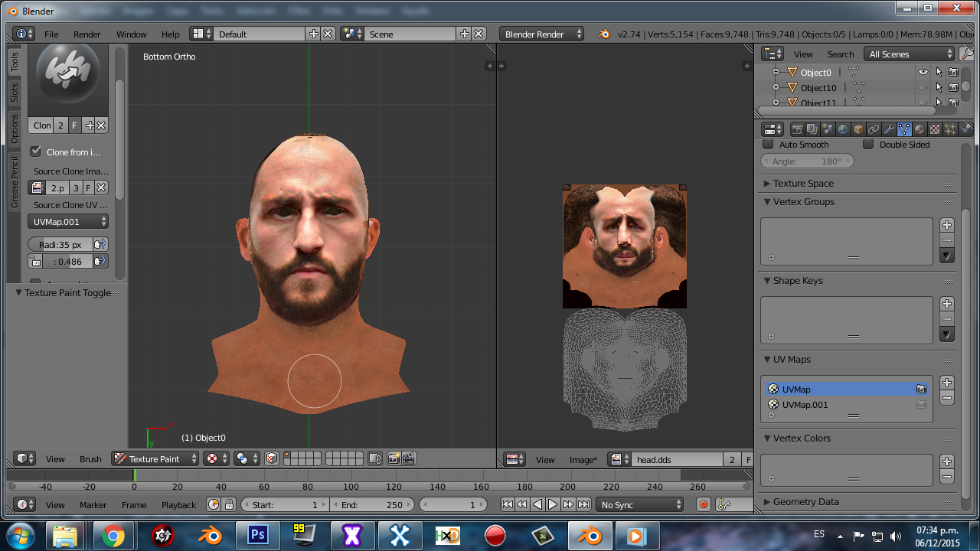Launch Photoshop from the taskbar

(x=257, y=536)
